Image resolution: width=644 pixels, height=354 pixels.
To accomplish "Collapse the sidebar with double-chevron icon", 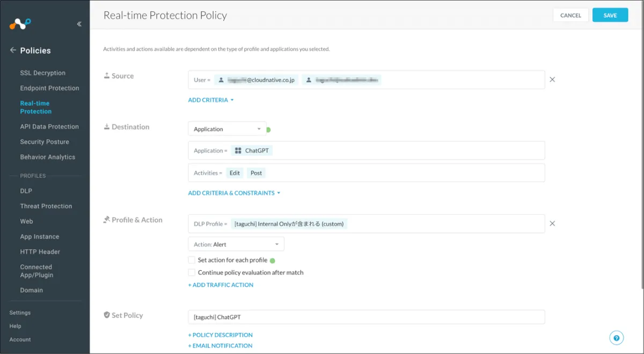I will [x=79, y=24].
